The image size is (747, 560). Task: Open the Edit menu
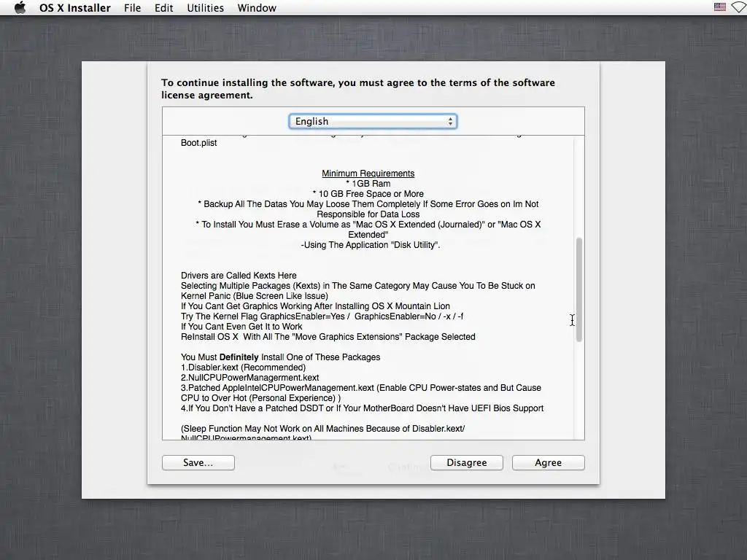pyautogui.click(x=163, y=8)
